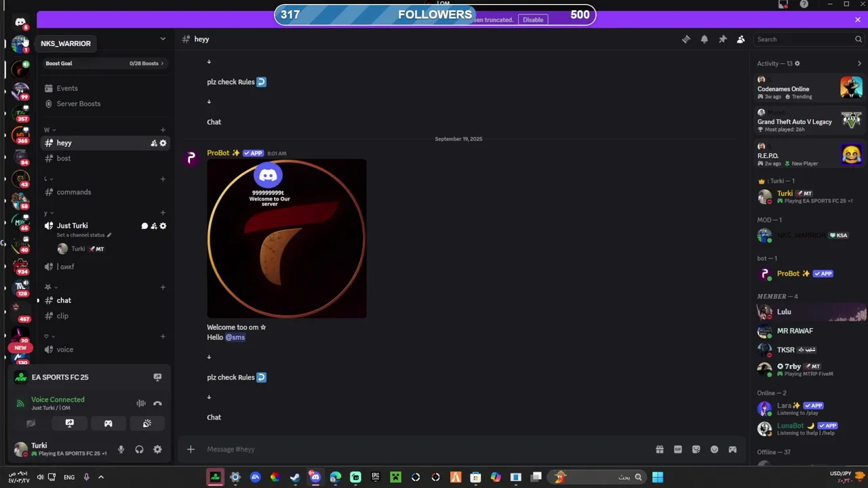Open User Settings gear
The image size is (868, 488).
[157, 449]
